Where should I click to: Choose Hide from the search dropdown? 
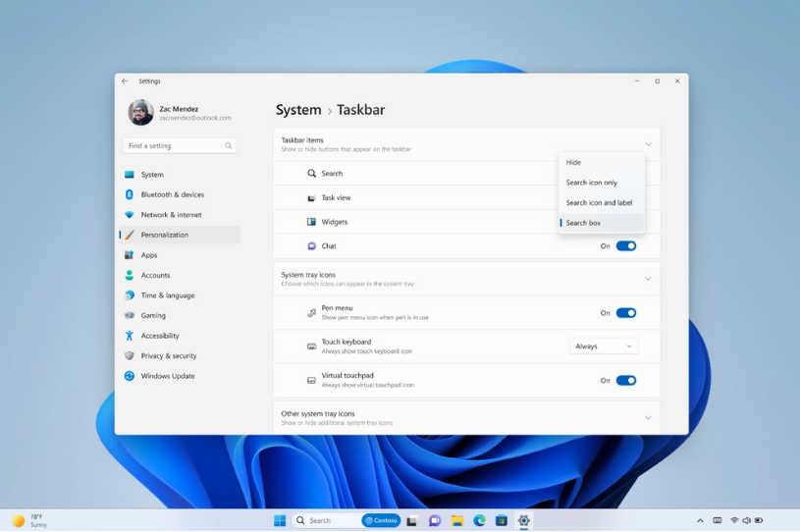coord(574,163)
